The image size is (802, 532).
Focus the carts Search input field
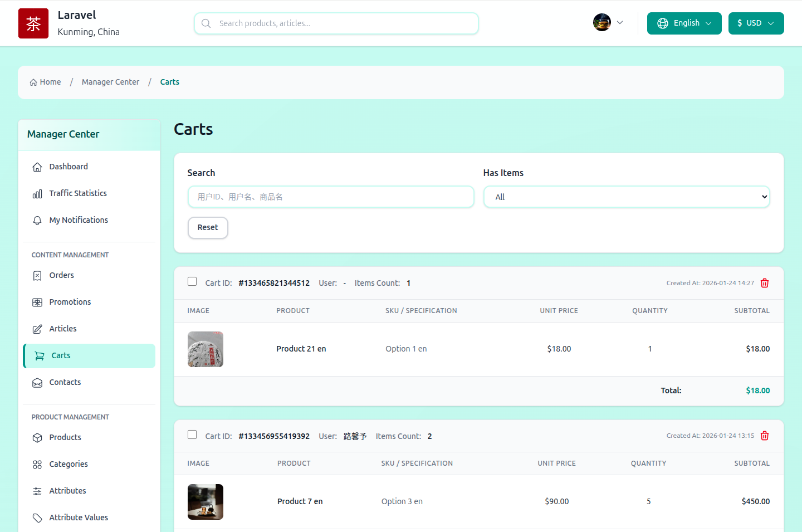pos(331,197)
